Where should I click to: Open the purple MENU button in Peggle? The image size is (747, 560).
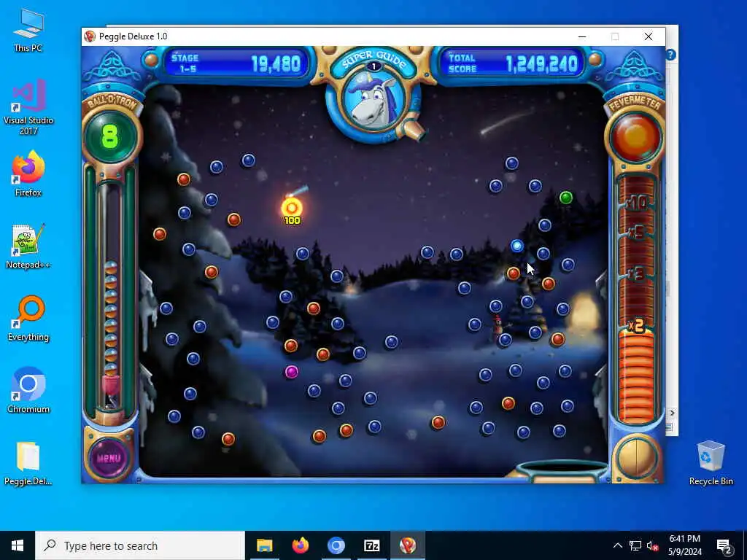[109, 458]
